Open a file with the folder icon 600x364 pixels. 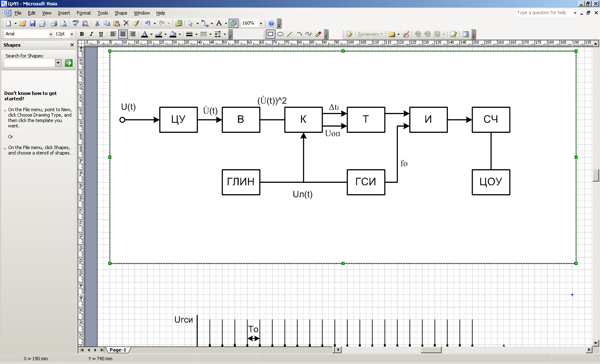[x=23, y=23]
